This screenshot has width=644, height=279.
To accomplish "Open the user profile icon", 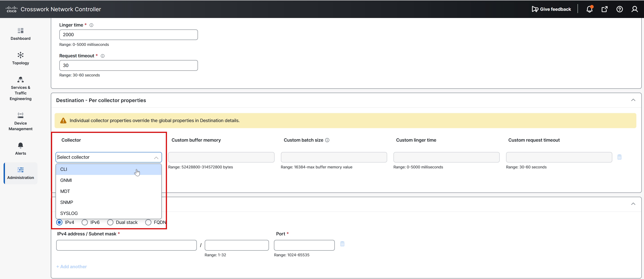I will point(634,9).
